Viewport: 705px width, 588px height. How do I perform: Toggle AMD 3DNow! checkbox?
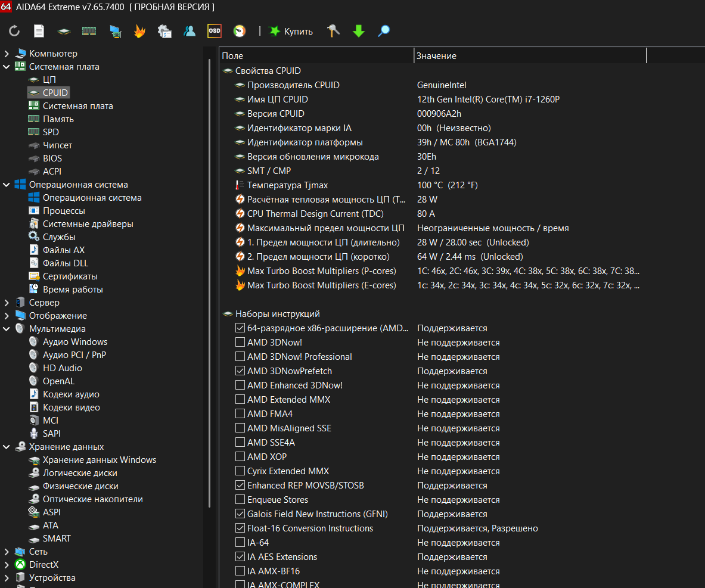point(240,342)
